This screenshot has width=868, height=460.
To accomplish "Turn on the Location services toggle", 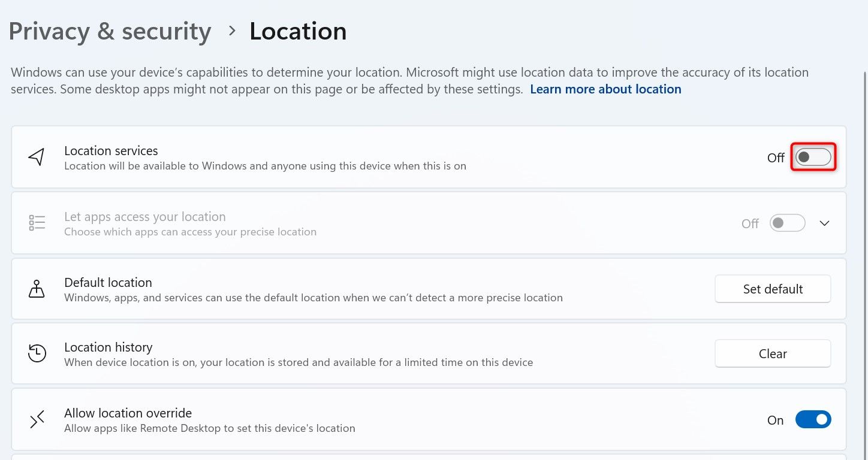I will [x=813, y=158].
